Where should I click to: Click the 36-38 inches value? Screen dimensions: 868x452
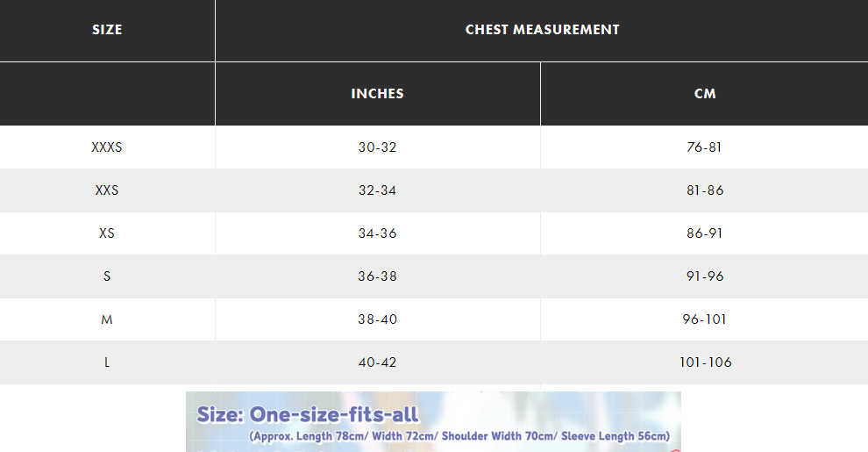point(377,276)
